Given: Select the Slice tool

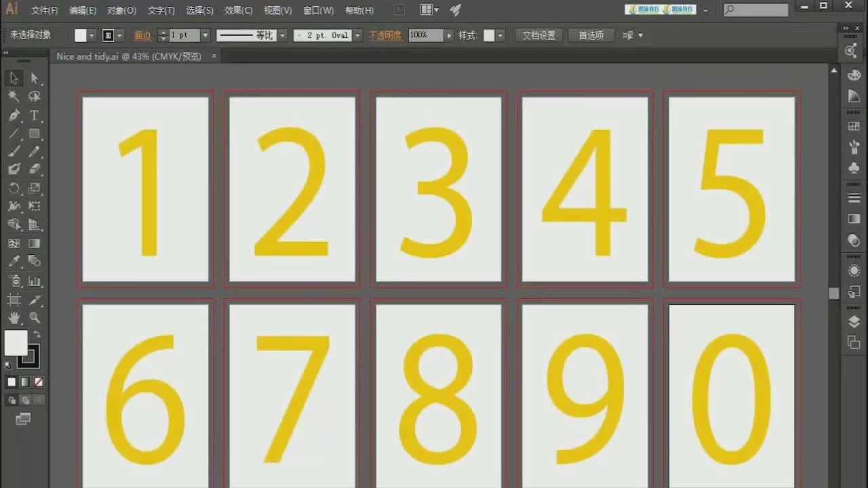Looking at the screenshot, I should (35, 300).
